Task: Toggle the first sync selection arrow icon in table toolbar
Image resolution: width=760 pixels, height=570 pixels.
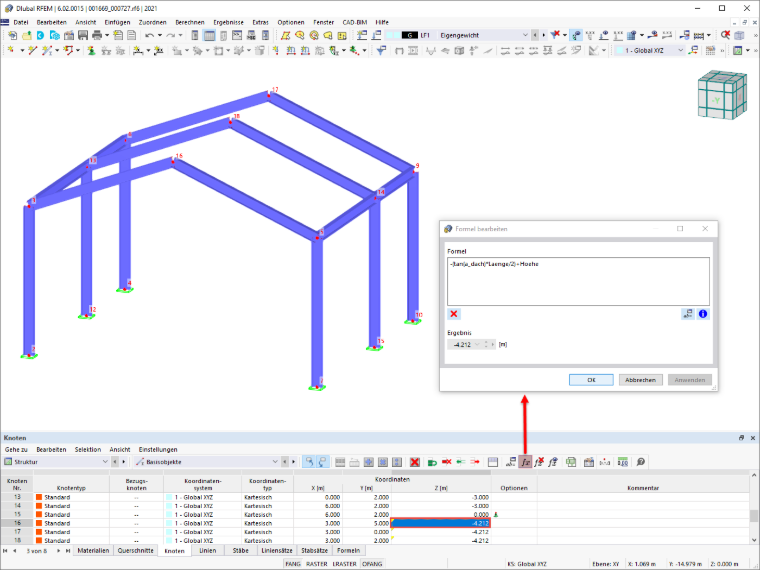Action: [x=308, y=462]
